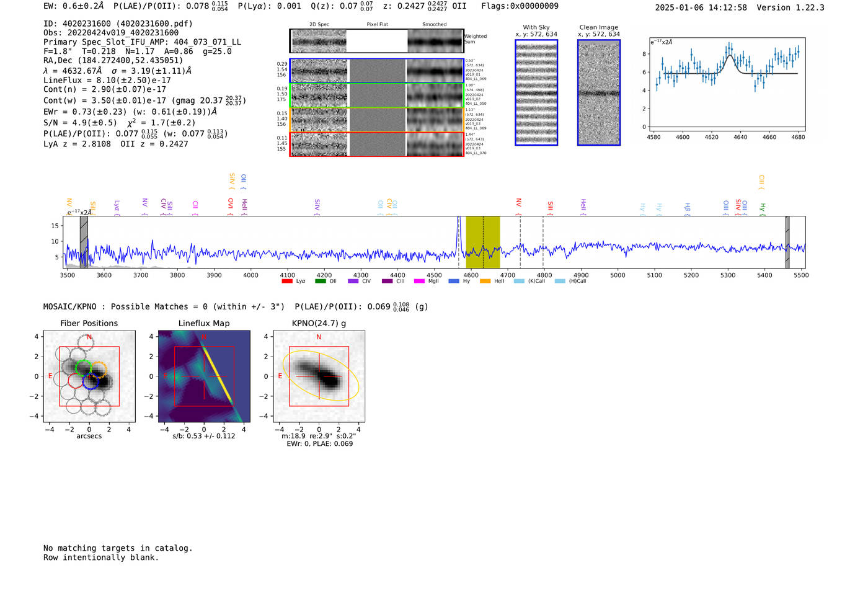Open the Lineflux Map panel
868x591 pixels.
click(204, 376)
